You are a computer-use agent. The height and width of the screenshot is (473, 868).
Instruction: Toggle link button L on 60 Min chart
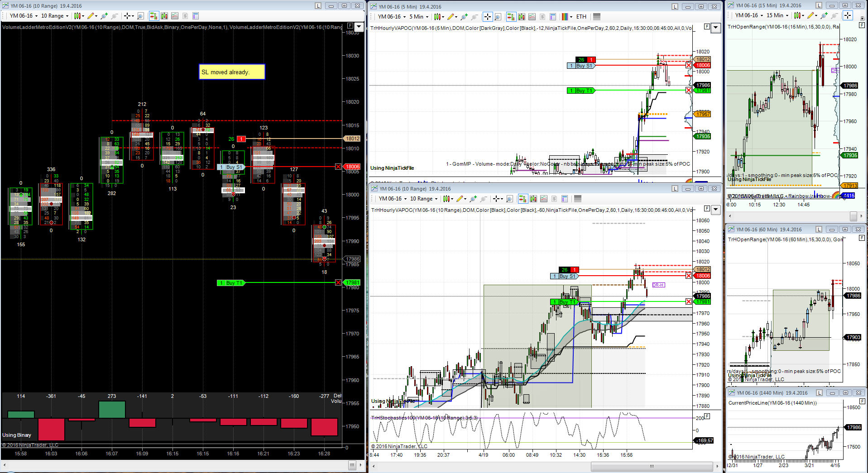[x=819, y=229]
